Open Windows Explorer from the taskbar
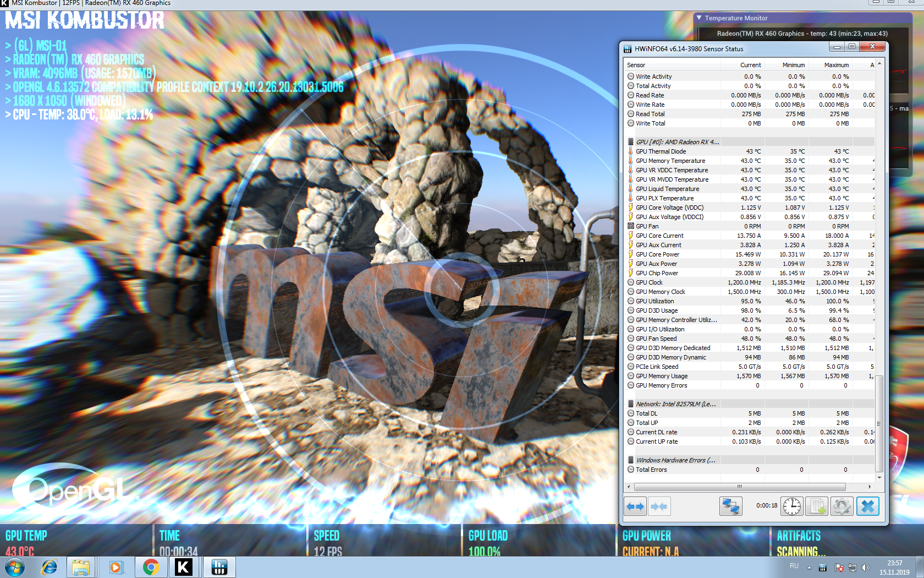Screen dimensions: 924x578 (x=81, y=567)
